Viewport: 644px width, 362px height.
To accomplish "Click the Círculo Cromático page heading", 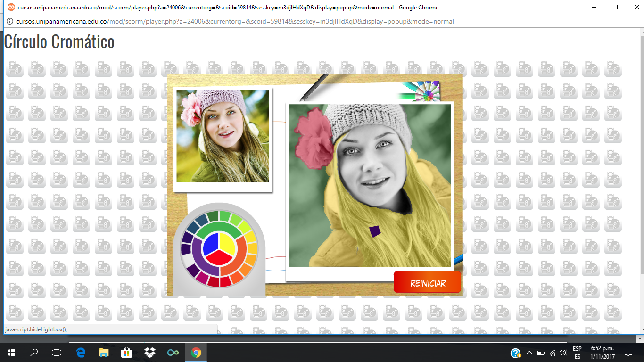I will (59, 41).
